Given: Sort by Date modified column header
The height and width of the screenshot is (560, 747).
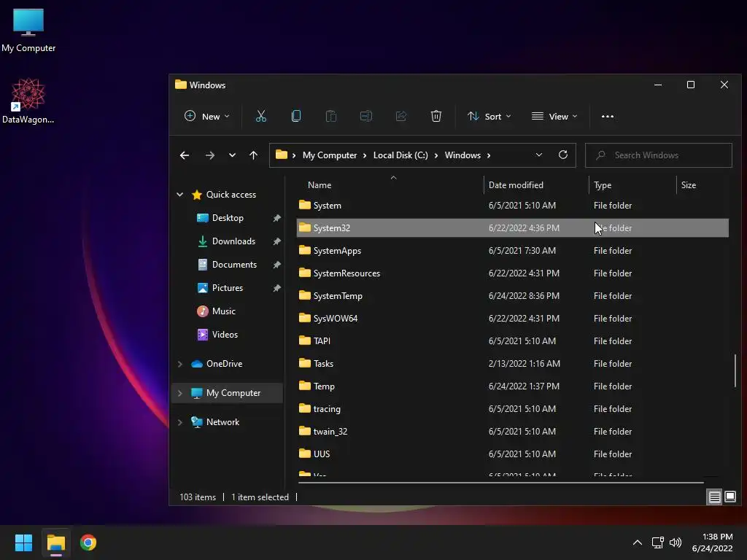Looking at the screenshot, I should click(516, 185).
